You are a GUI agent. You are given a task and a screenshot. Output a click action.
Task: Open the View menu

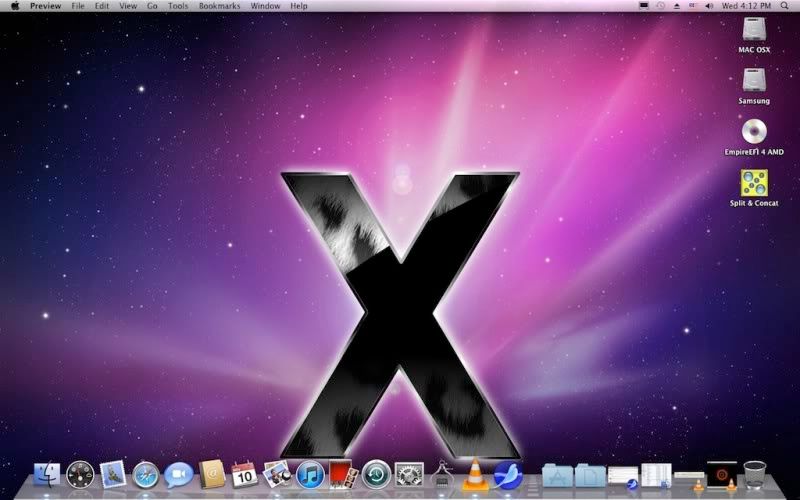[128, 6]
